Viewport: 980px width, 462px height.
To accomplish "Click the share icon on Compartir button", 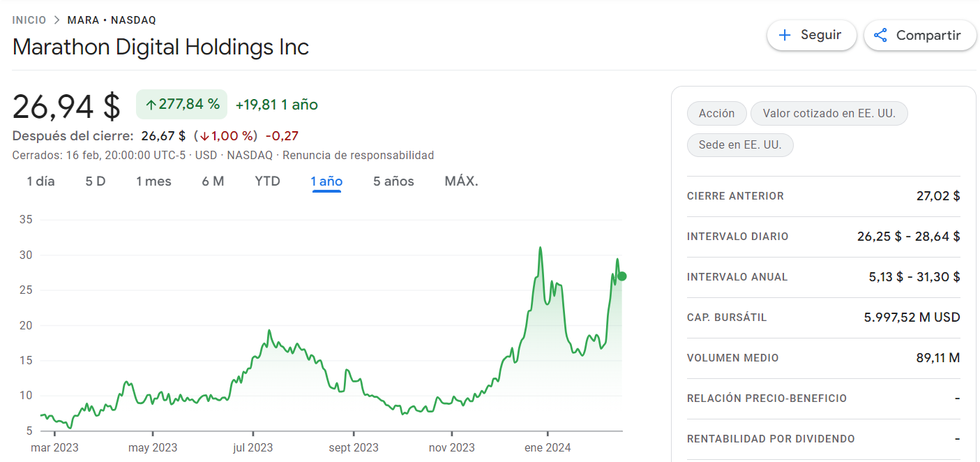I will coord(880,35).
